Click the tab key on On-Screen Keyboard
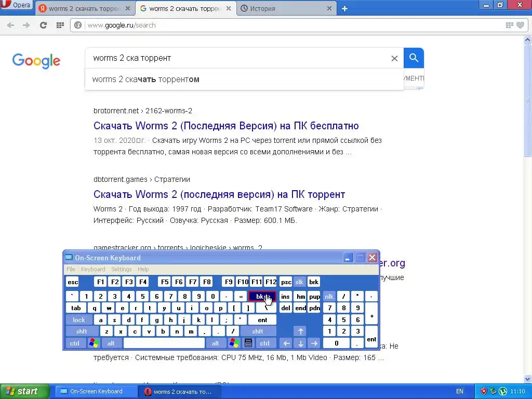532x399 pixels. [x=76, y=308]
